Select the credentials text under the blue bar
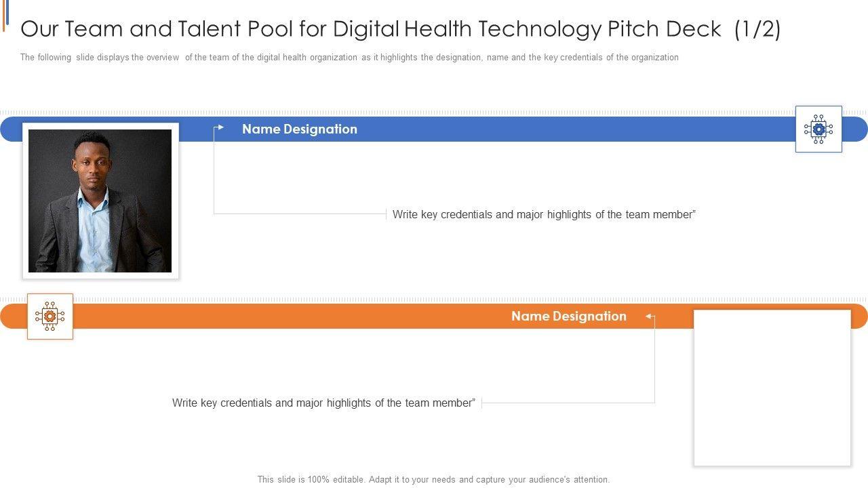 (544, 215)
